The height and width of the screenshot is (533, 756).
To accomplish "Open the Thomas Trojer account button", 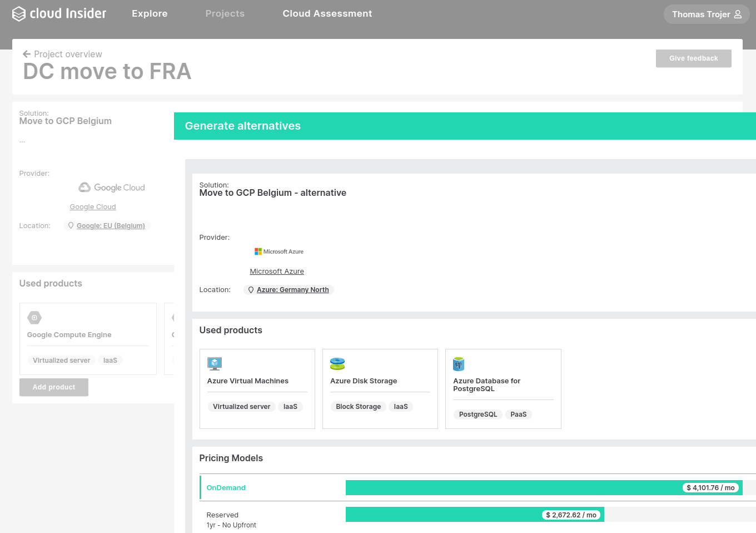I will 707,14.
